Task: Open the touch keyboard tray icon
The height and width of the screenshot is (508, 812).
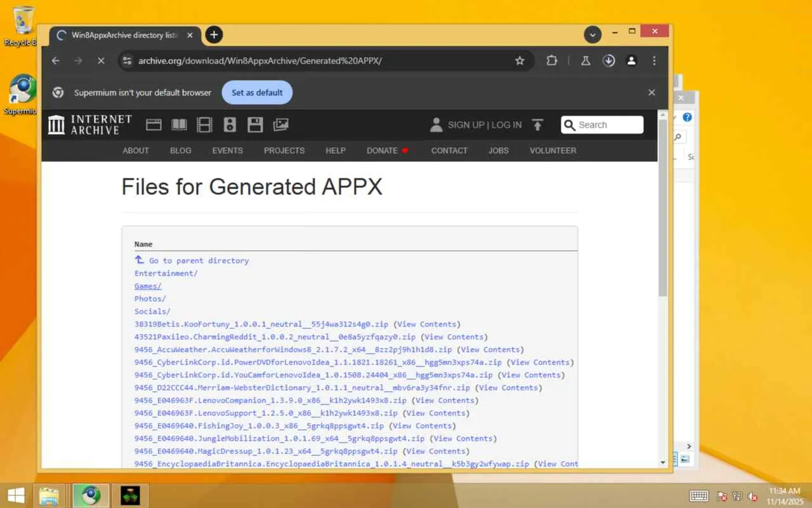Action: (x=699, y=496)
